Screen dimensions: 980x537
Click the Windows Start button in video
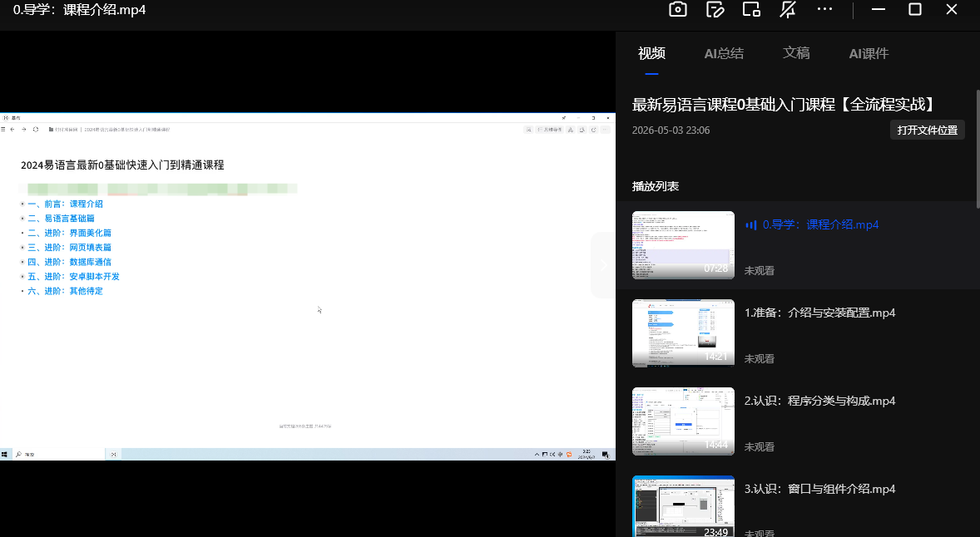click(4, 455)
